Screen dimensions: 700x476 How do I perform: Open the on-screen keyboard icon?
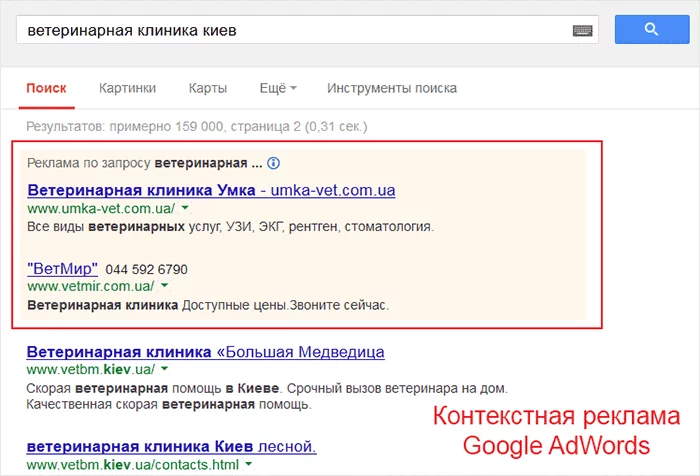coord(583,31)
